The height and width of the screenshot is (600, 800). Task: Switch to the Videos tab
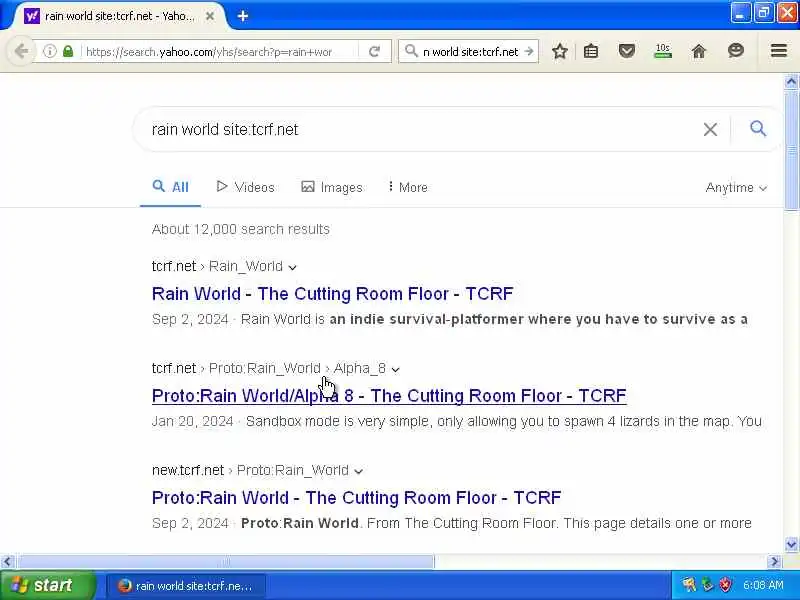point(245,187)
